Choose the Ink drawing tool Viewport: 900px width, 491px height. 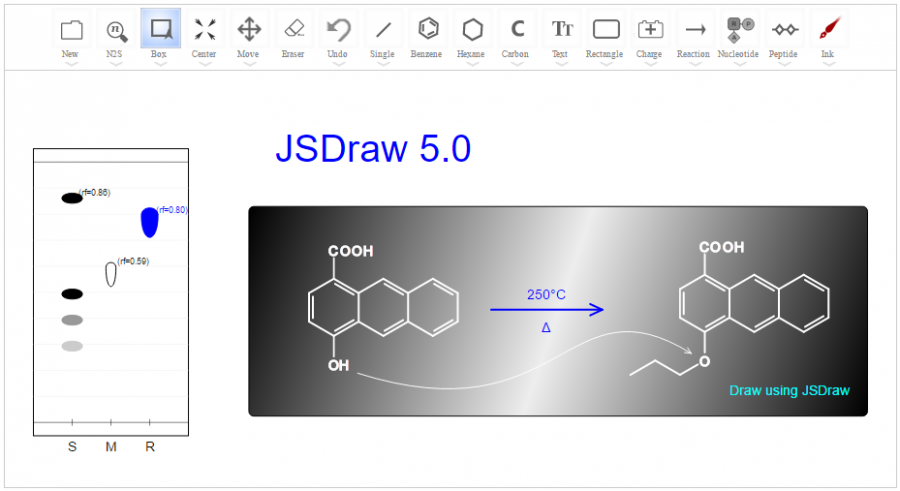tap(829, 28)
